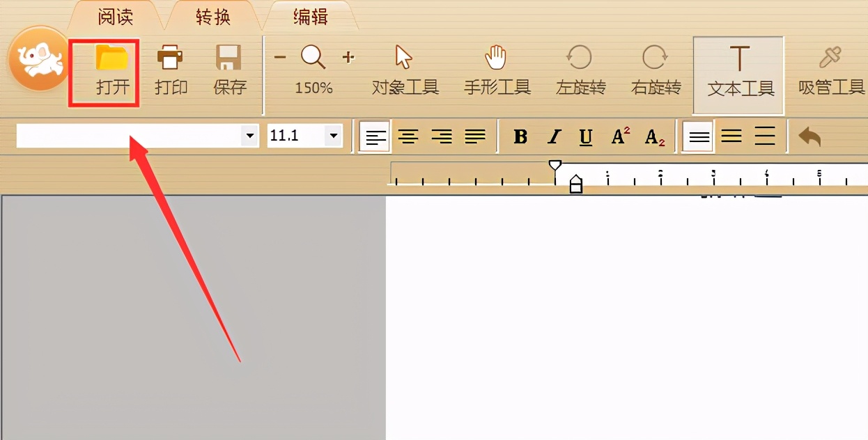This screenshot has width=868, height=440.
Task: Set wide line spacing
Action: (765, 136)
